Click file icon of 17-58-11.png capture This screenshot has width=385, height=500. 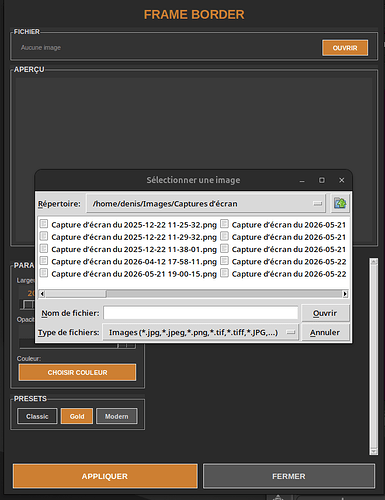click(x=44, y=261)
